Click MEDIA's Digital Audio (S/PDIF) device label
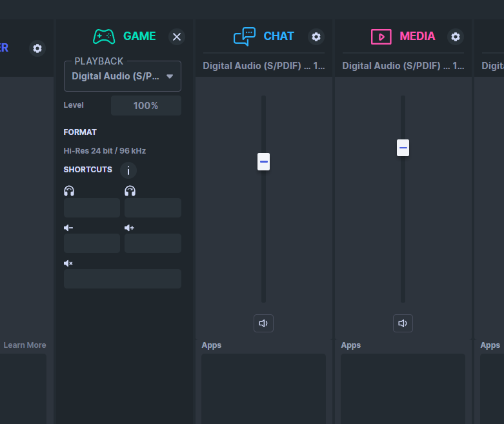Screen dimensions: 504x424 403,66
